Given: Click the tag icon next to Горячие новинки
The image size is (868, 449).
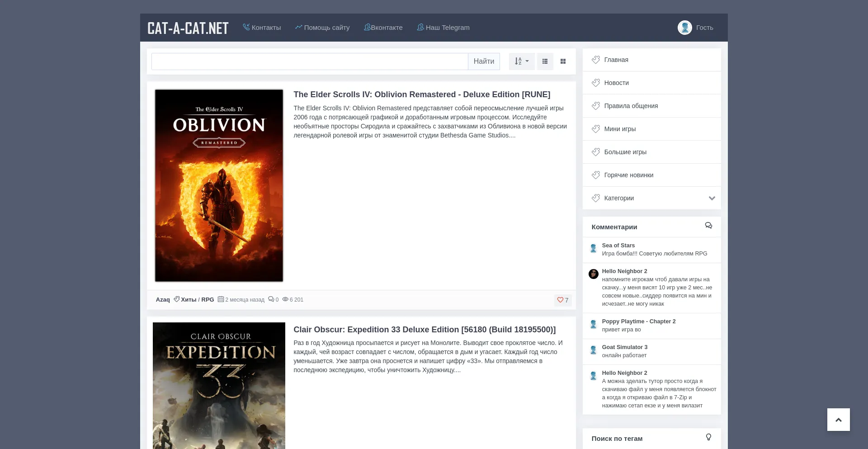Looking at the screenshot, I should pyautogui.click(x=596, y=175).
